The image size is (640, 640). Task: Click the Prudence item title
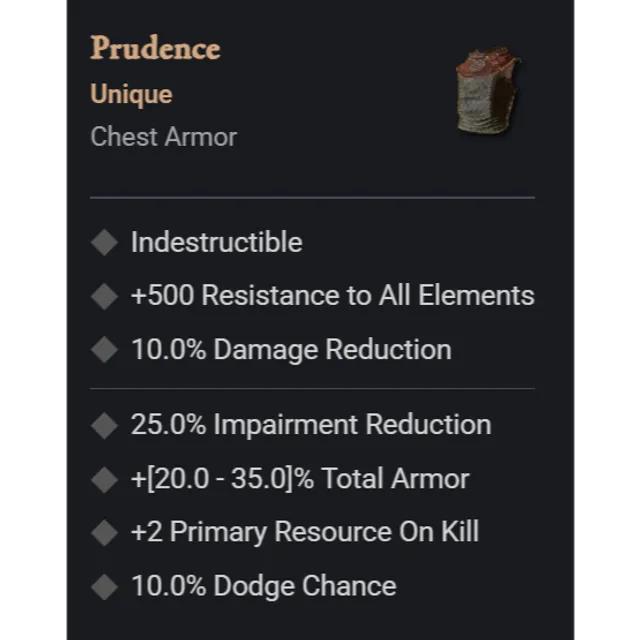click(x=155, y=48)
